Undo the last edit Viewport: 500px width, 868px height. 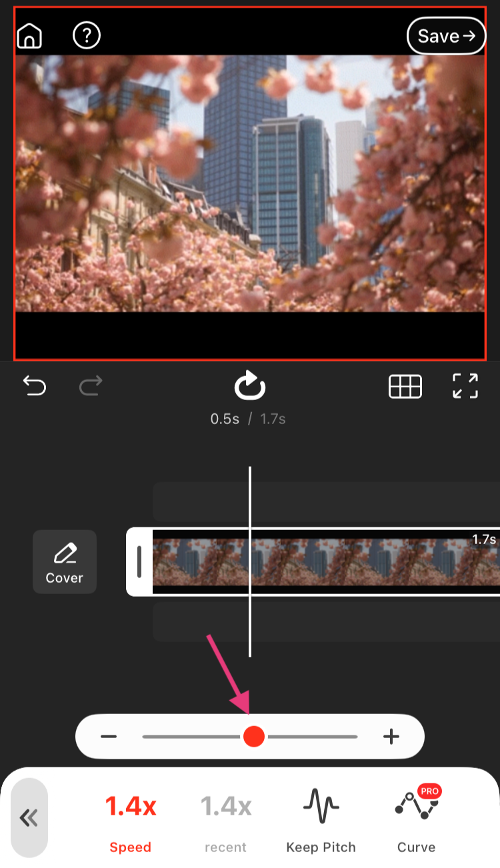(35, 385)
